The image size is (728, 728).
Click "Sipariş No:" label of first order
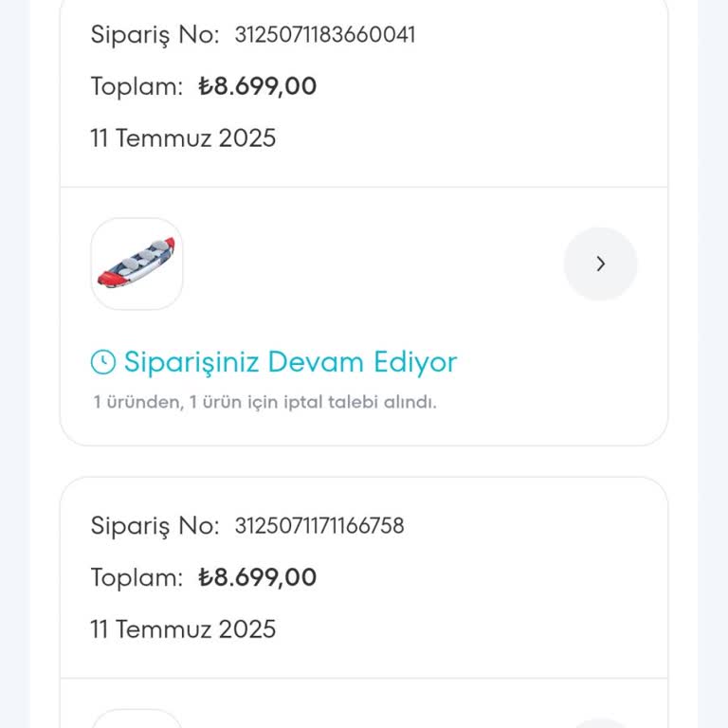tap(155, 35)
